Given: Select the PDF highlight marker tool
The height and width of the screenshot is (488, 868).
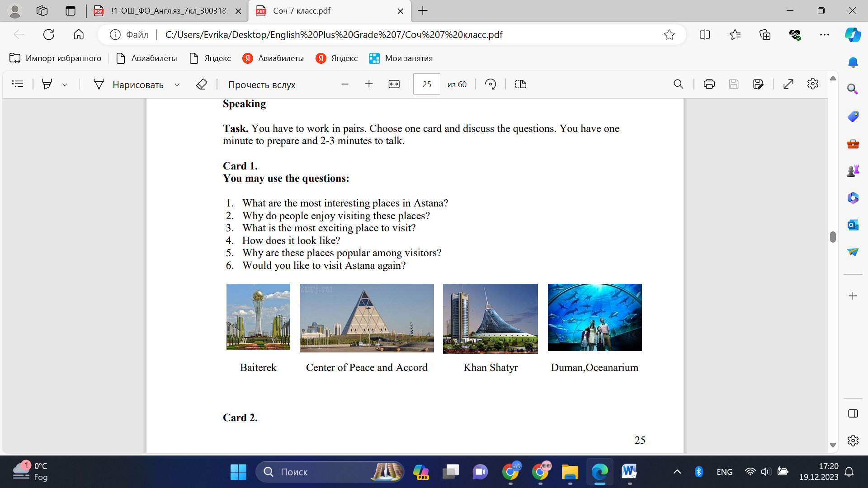Looking at the screenshot, I should pyautogui.click(x=47, y=84).
